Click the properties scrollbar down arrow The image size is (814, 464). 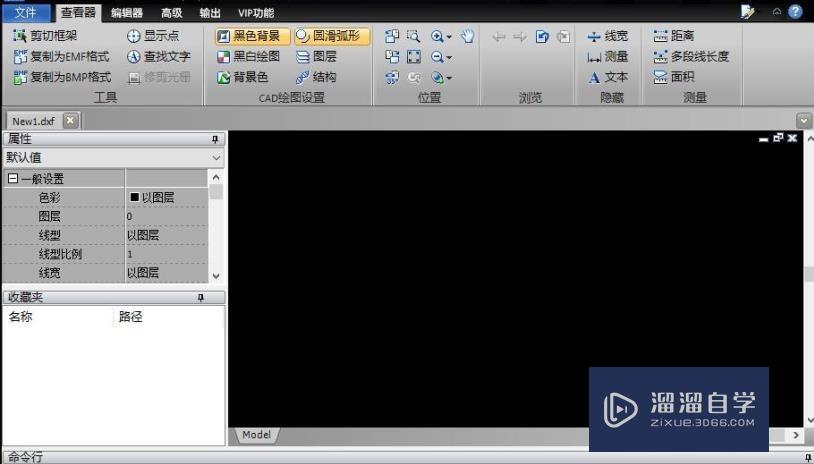coord(216,276)
